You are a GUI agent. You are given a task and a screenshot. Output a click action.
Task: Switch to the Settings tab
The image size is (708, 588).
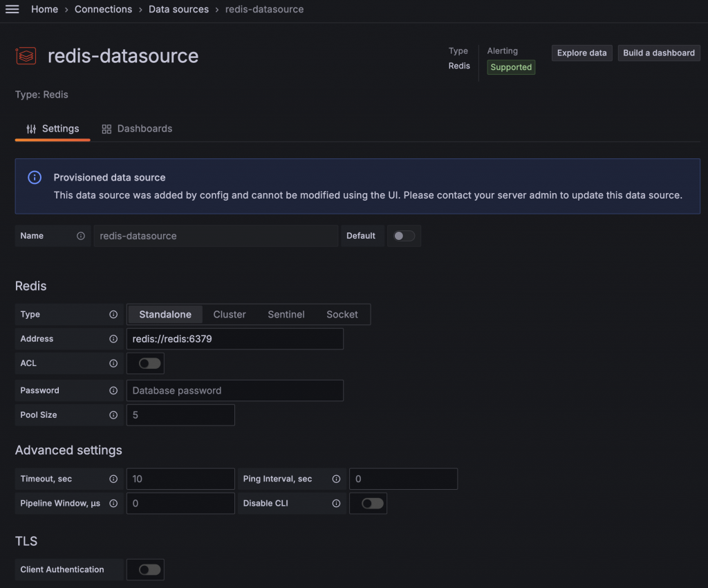[x=53, y=129]
